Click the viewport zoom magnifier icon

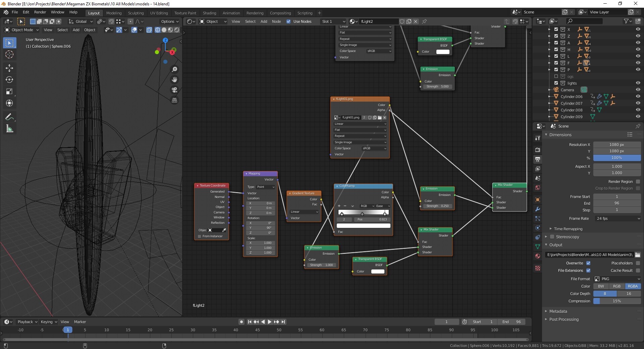(174, 69)
